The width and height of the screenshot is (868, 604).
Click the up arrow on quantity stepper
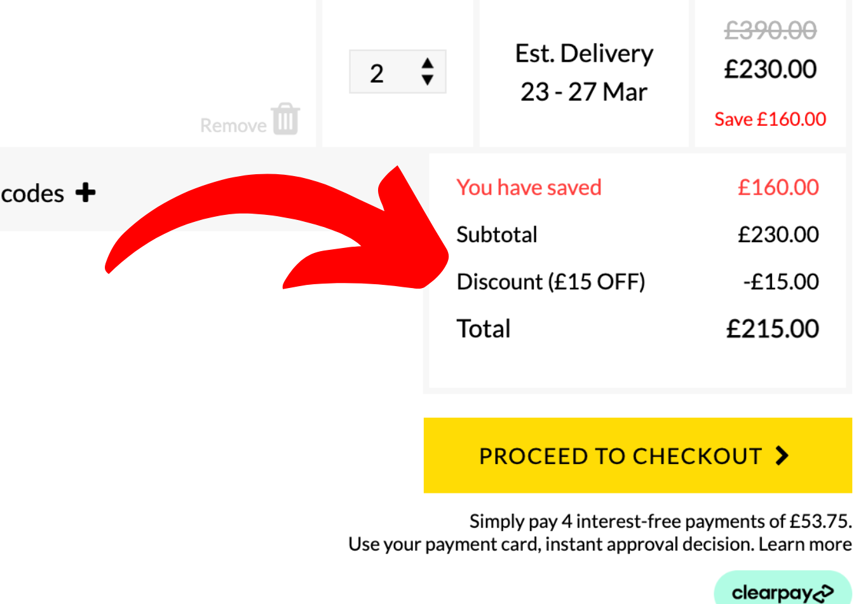(x=428, y=64)
